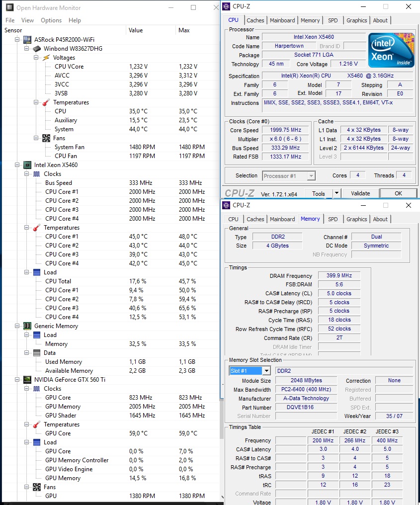Click the Voltages lightning bolt icon
Screen dimensions: 420x505
(x=46, y=58)
